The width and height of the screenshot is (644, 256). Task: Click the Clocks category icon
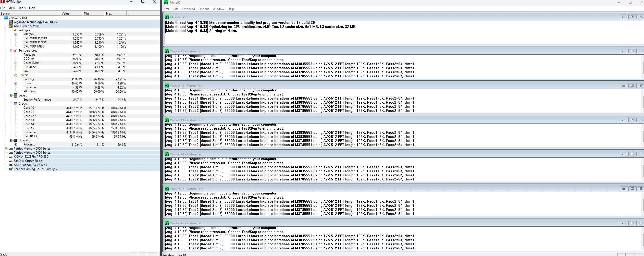click(x=16, y=104)
